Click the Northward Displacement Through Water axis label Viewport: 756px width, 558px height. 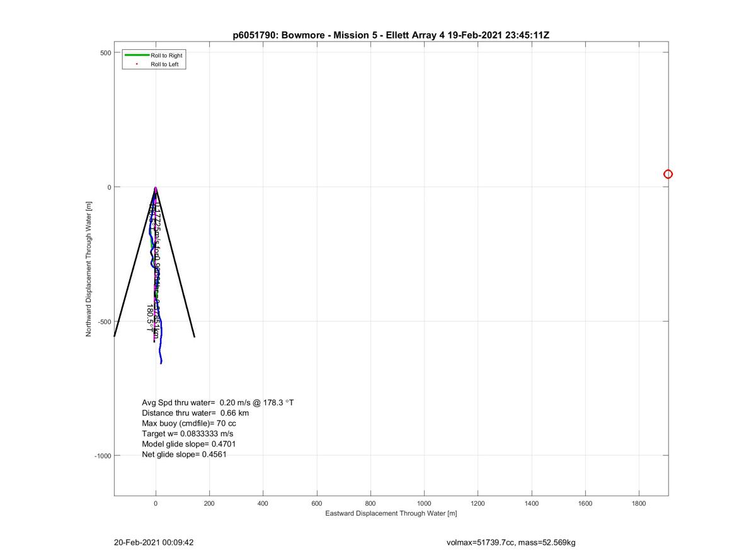pos(89,269)
